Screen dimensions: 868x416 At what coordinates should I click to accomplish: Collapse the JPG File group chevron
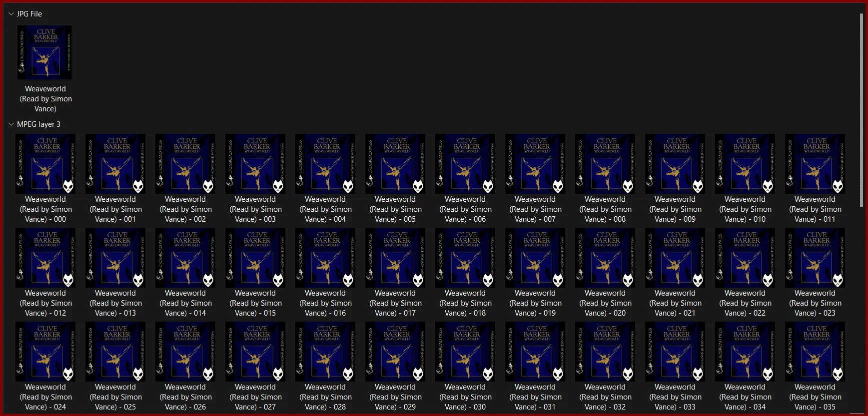[x=11, y=14]
